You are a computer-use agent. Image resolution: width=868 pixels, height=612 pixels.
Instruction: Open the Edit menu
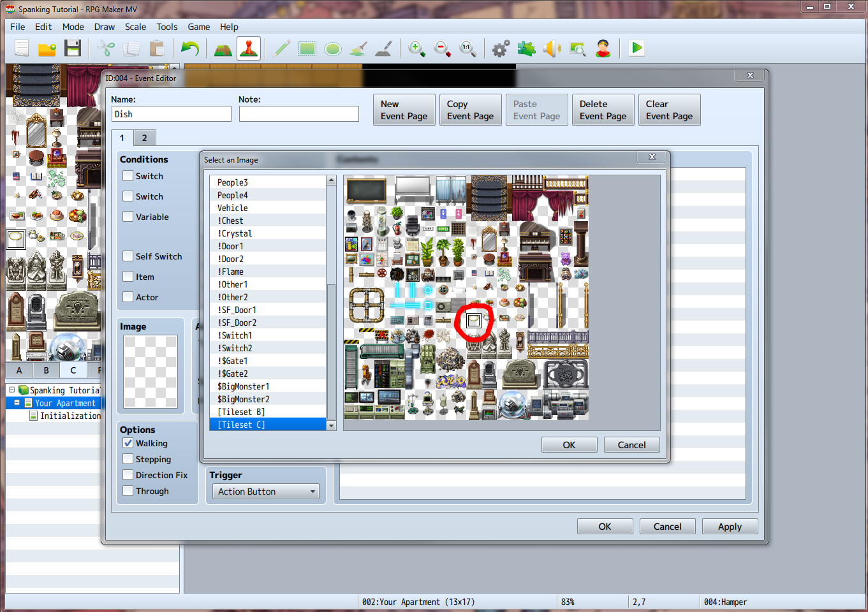click(43, 27)
